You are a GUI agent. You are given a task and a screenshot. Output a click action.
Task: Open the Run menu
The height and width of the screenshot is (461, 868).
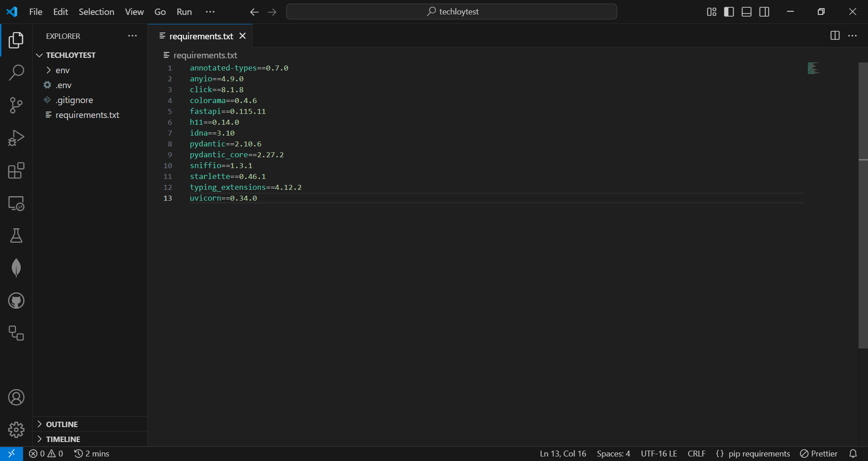tap(184, 12)
